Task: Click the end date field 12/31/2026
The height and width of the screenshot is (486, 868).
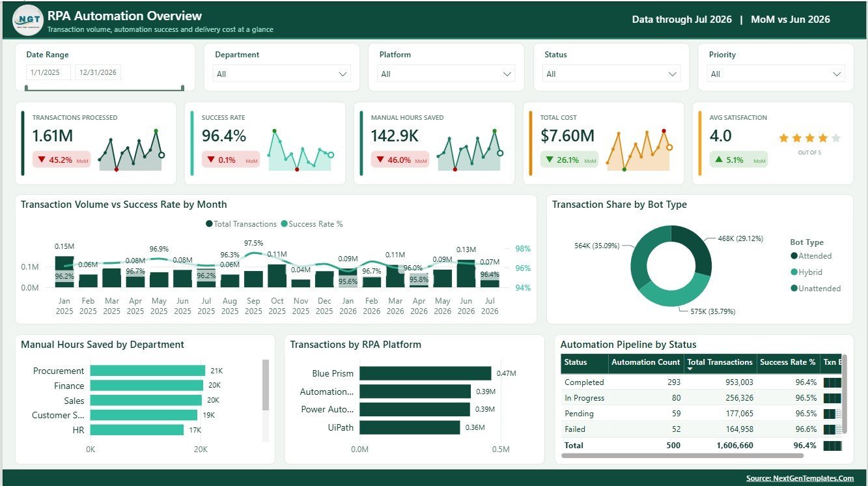Action: [x=98, y=72]
